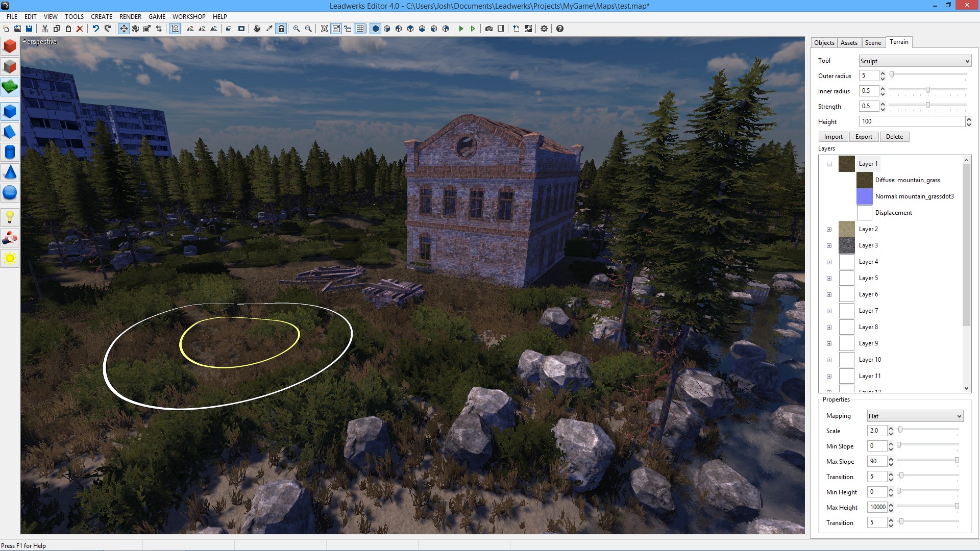
Task: Click the screenshot camera toolbar icon
Action: (x=488, y=29)
